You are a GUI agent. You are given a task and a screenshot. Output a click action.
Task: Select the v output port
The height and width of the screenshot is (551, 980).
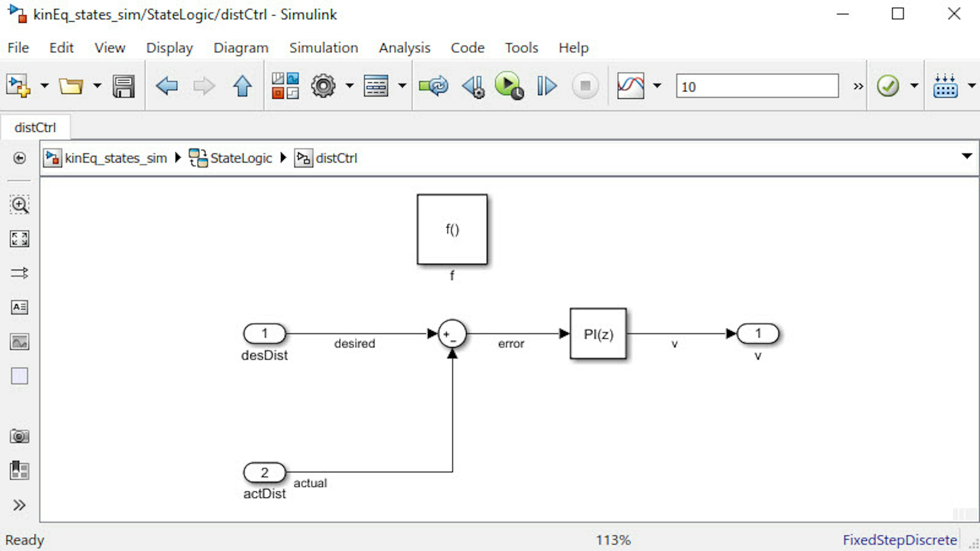[758, 334]
